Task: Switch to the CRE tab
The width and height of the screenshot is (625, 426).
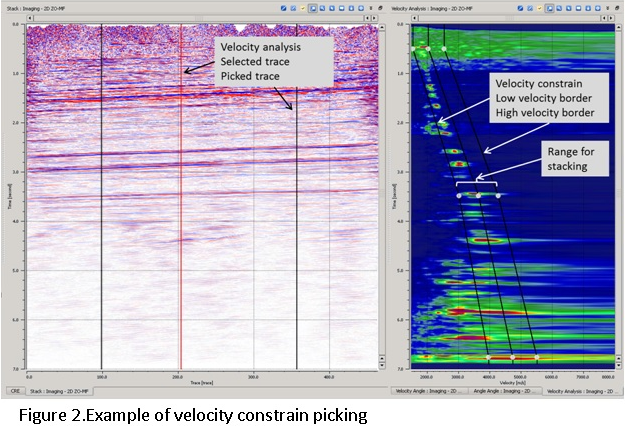Action: tap(15, 390)
